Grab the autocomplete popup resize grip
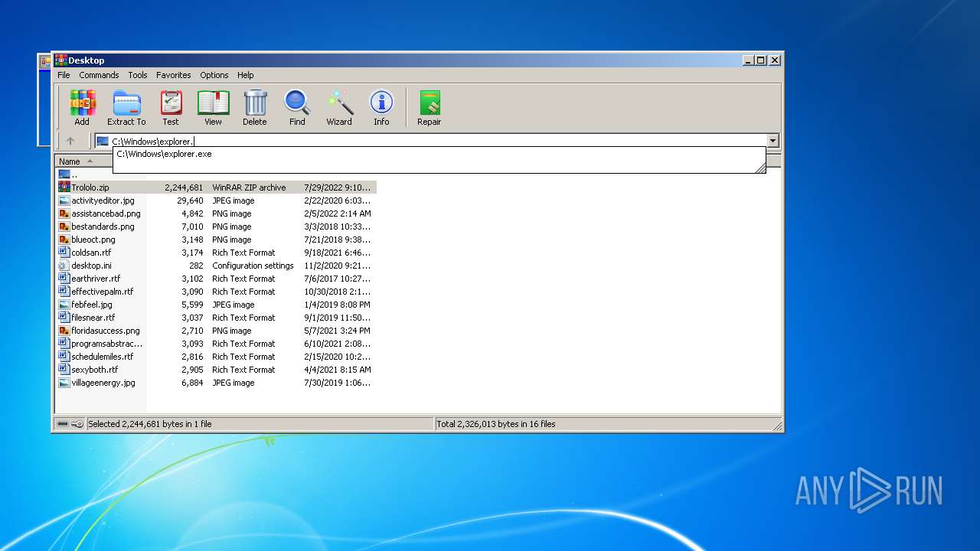Screen dimensions: 980x551 (x=760, y=168)
